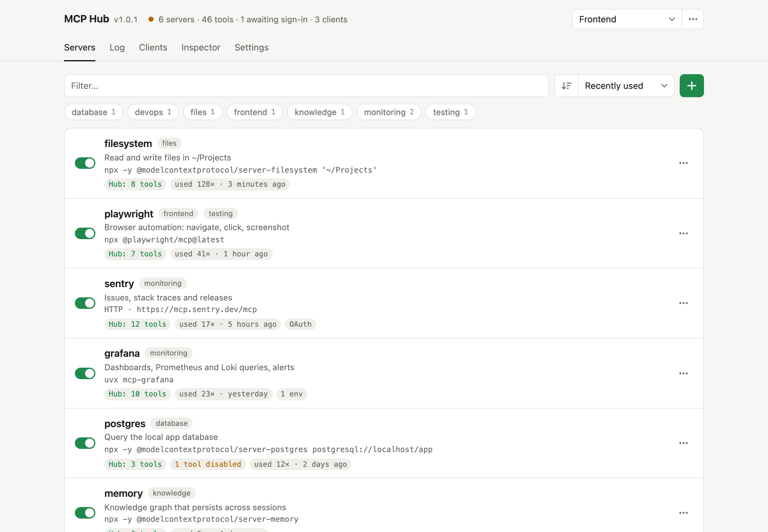This screenshot has height=532, width=768.
Task: Click the green add server plus button
Action: (x=692, y=86)
